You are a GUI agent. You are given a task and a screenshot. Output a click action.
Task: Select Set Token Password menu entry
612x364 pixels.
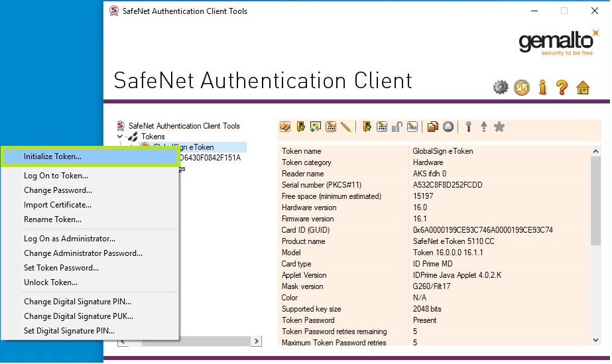(90, 268)
